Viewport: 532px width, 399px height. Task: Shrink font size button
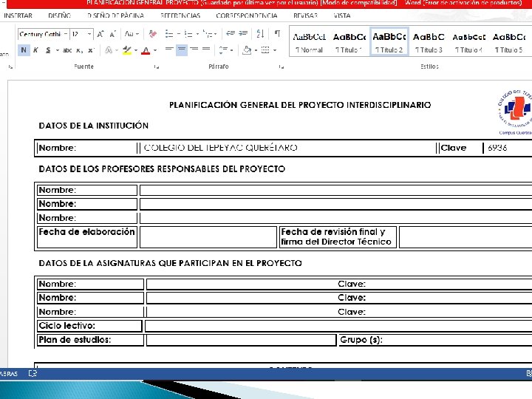pyautogui.click(x=112, y=34)
